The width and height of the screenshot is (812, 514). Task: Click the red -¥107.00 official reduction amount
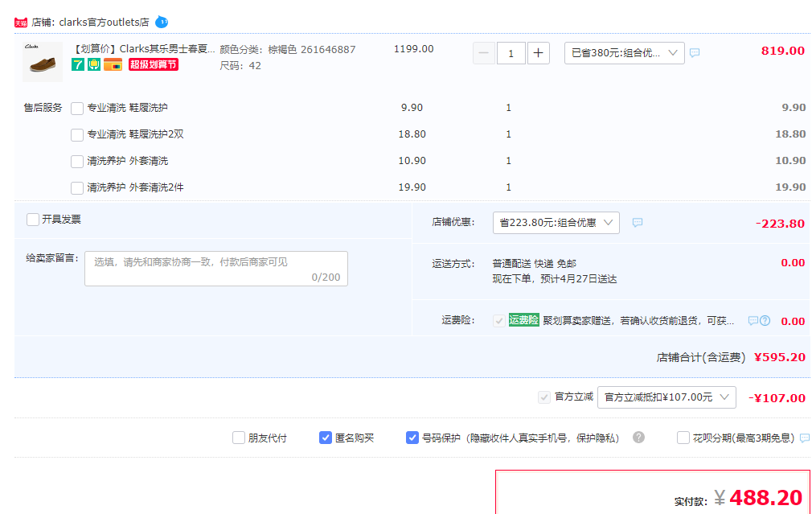tap(777, 398)
